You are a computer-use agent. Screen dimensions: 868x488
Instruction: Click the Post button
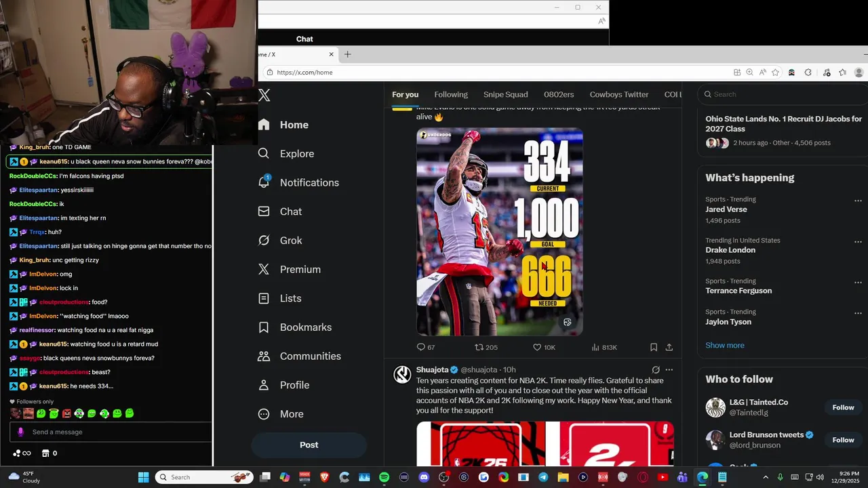tap(309, 445)
